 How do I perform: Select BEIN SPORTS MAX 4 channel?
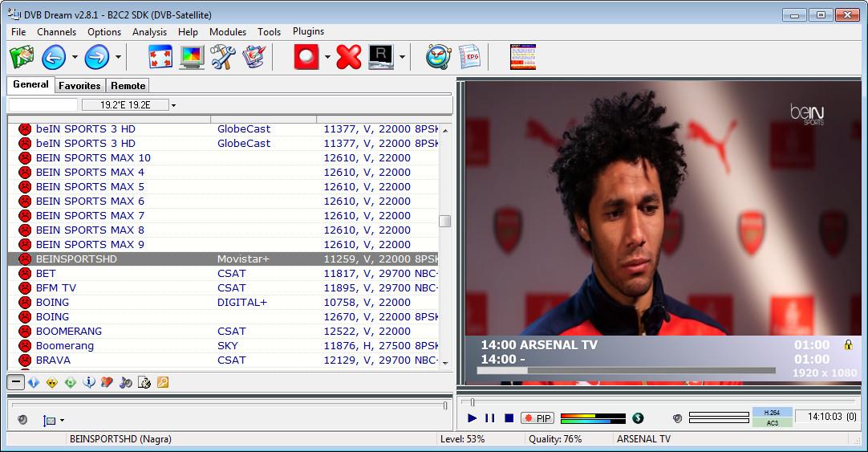pos(224,173)
